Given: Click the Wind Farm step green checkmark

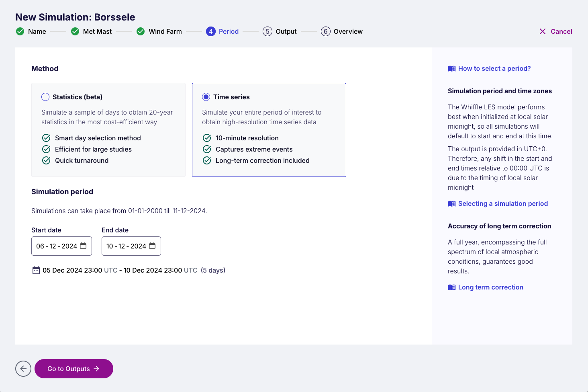Looking at the screenshot, I should [141, 31].
